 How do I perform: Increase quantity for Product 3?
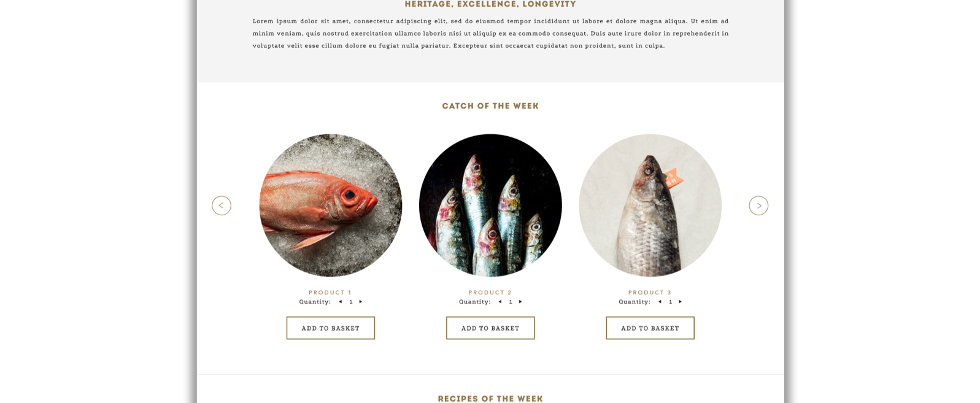[680, 302]
